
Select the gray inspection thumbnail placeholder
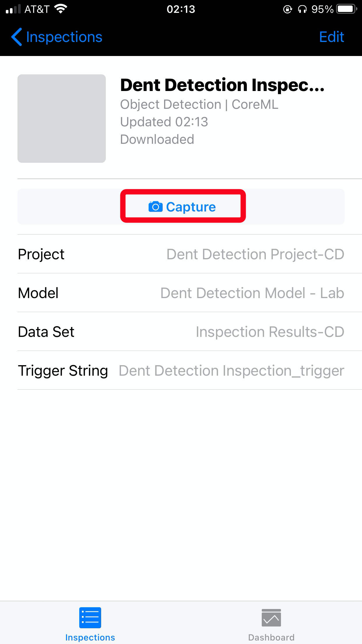coord(61,118)
